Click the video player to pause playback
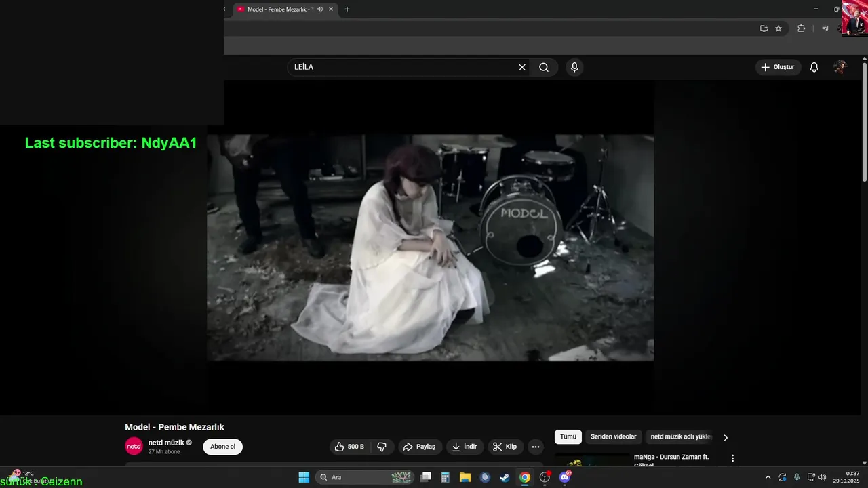Viewport: 868px width, 488px height. (431, 247)
